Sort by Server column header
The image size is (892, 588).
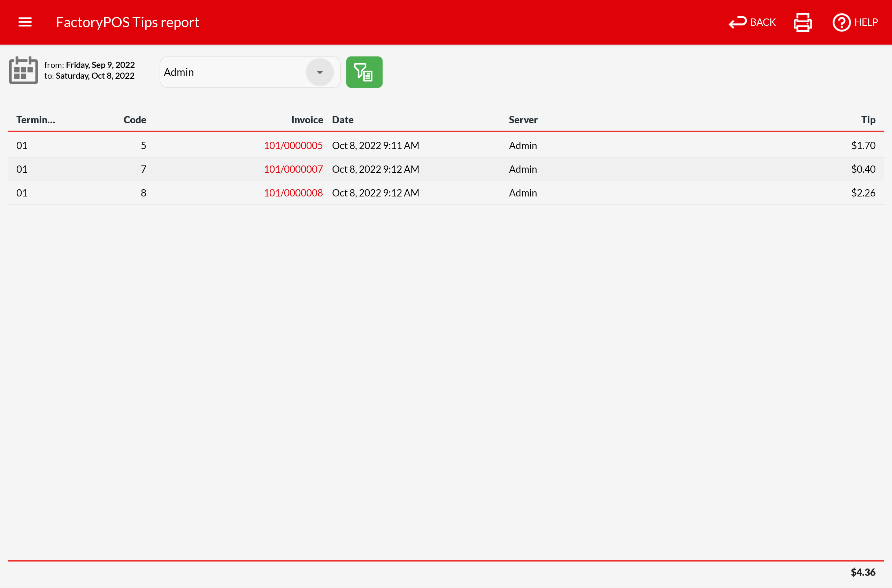(x=523, y=119)
